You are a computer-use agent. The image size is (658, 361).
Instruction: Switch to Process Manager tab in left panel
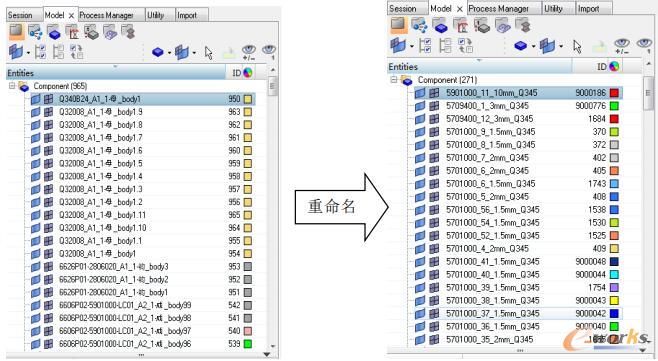[107, 15]
